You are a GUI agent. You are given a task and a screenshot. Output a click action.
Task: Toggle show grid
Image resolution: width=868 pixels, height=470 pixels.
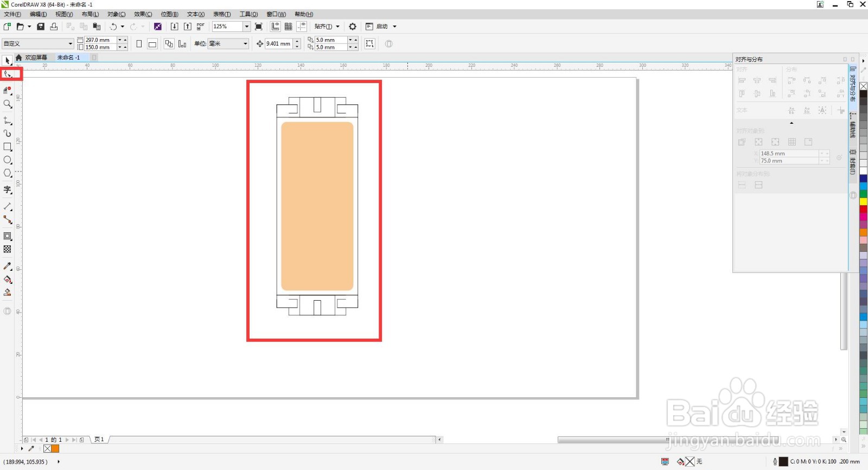(289, 27)
